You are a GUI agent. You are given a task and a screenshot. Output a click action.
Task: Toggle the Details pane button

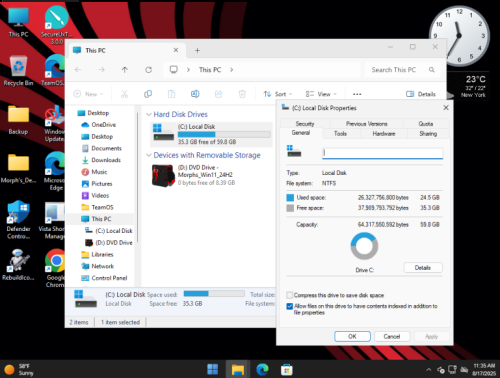[x=421, y=94]
